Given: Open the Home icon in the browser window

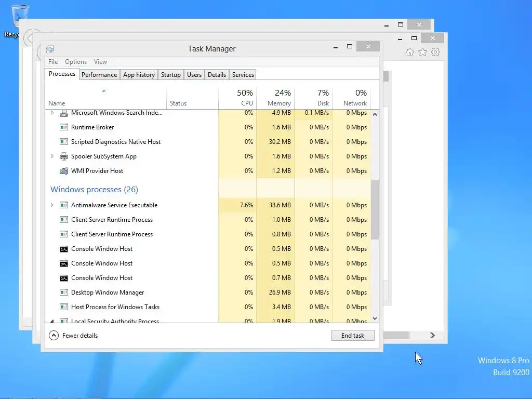Looking at the screenshot, I should click(x=410, y=52).
